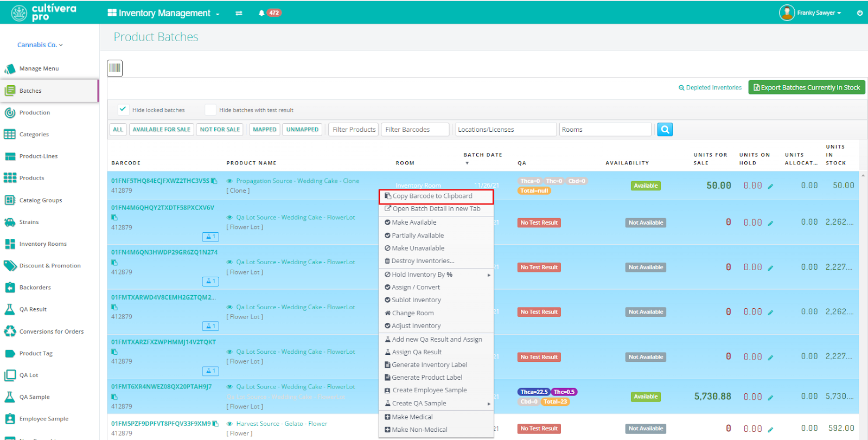The image size is (868, 440).
Task: Edit units on hold for first batch
Action: 770,186
